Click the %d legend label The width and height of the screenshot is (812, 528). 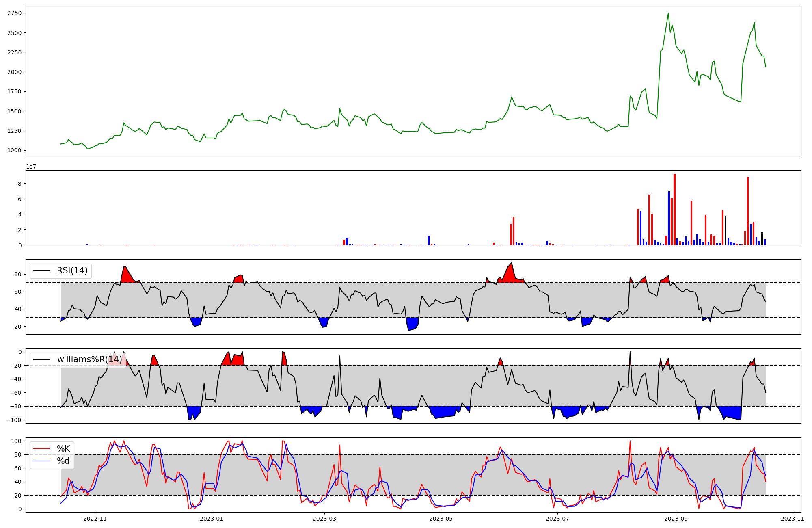(63, 461)
